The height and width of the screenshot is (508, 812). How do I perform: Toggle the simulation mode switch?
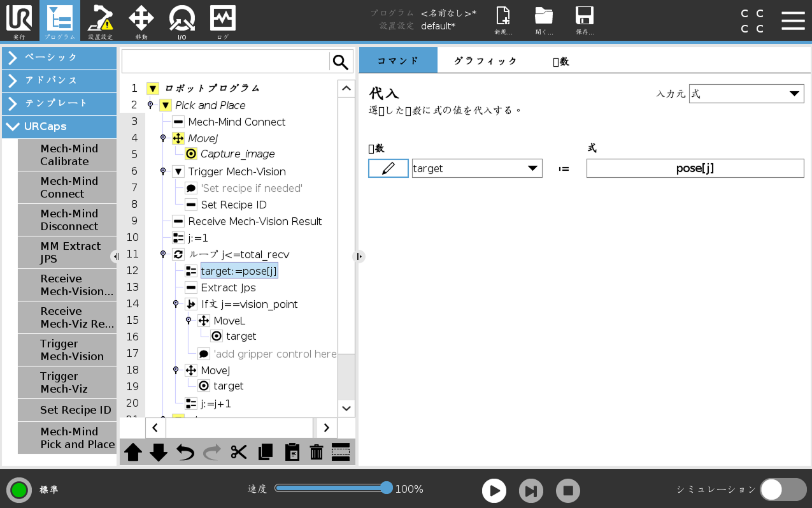click(x=783, y=490)
